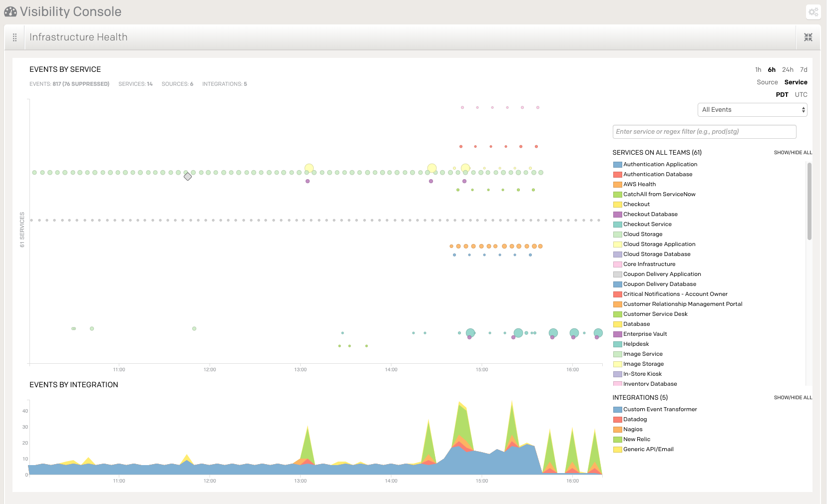Switch time range to 24h
Screen dimensions: 827x504
point(788,70)
